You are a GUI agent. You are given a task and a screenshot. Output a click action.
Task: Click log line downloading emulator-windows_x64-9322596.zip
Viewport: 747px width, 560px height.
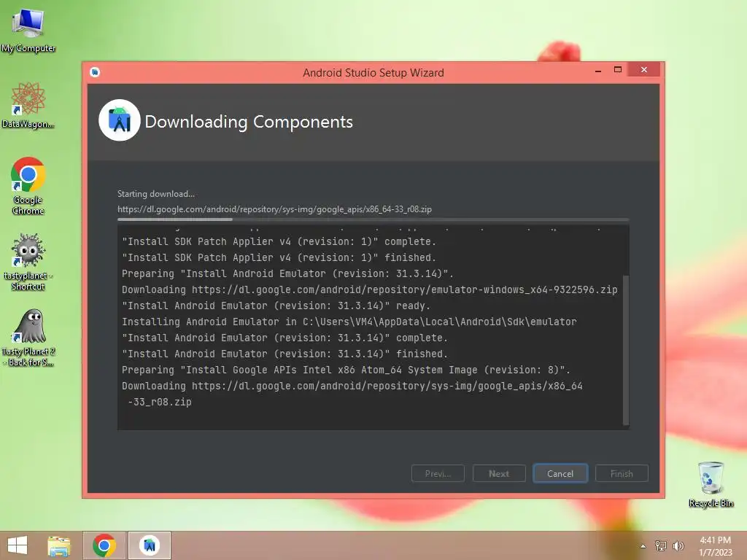point(369,289)
